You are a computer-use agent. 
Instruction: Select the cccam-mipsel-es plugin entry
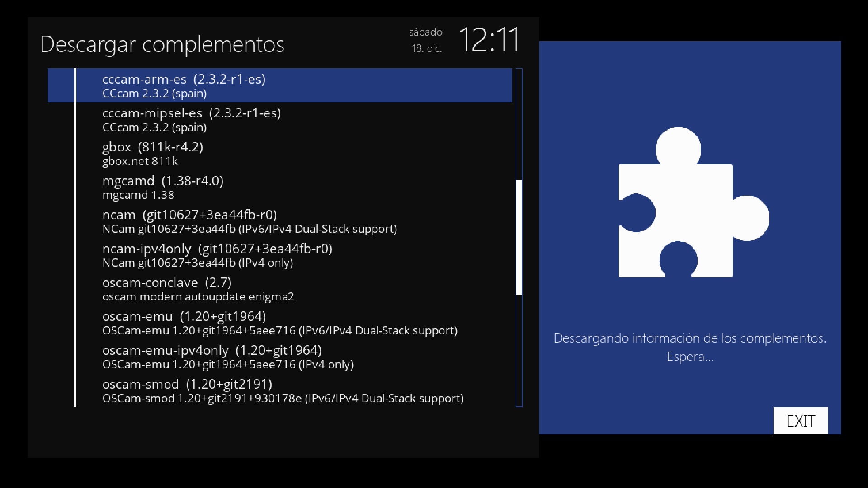(280, 119)
